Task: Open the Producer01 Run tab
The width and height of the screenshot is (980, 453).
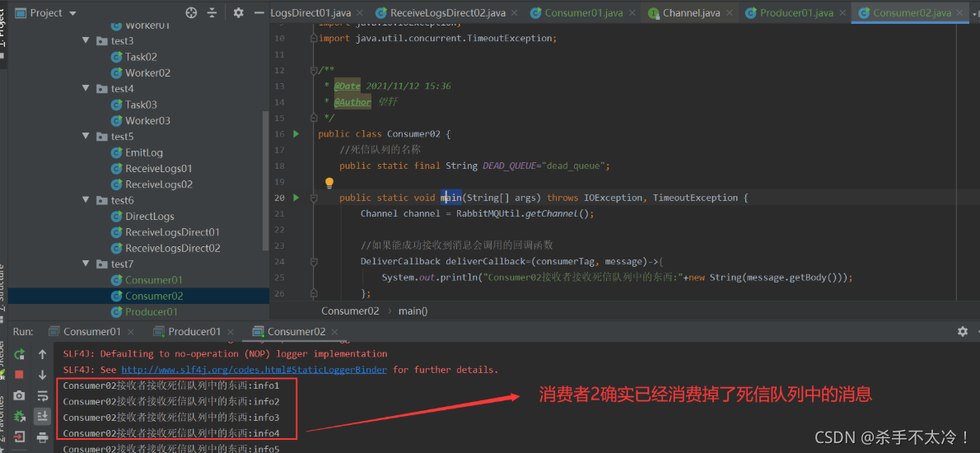Action: 194,332
